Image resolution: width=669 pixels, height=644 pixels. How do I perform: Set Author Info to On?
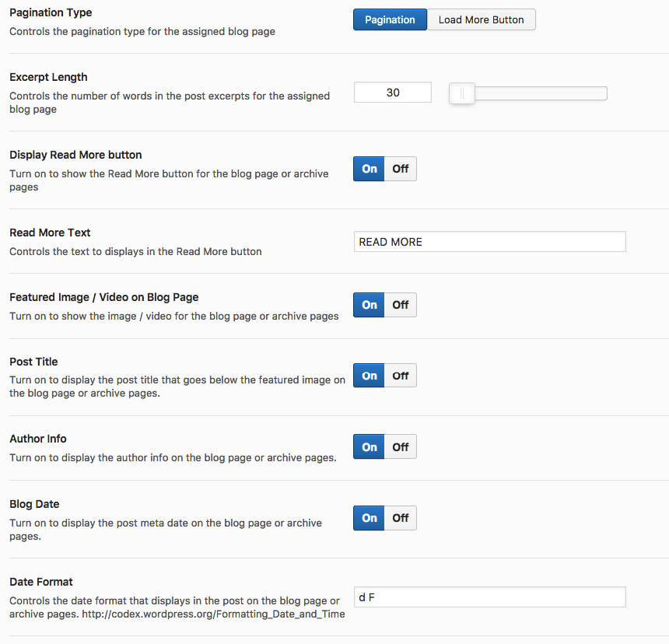(x=370, y=447)
